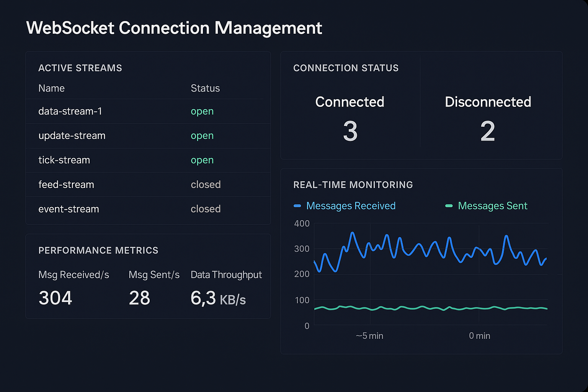Click the 100 y-axis label
This screenshot has height=392, width=588.
pos(302,300)
